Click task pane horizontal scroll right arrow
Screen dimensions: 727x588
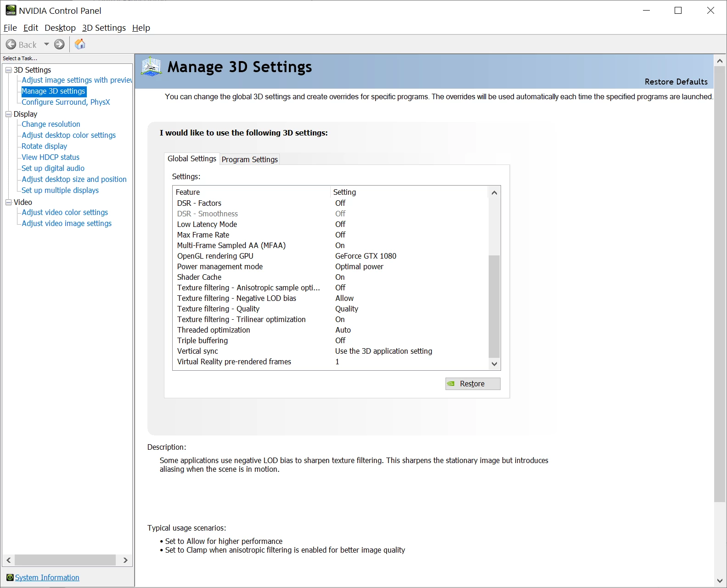point(125,560)
